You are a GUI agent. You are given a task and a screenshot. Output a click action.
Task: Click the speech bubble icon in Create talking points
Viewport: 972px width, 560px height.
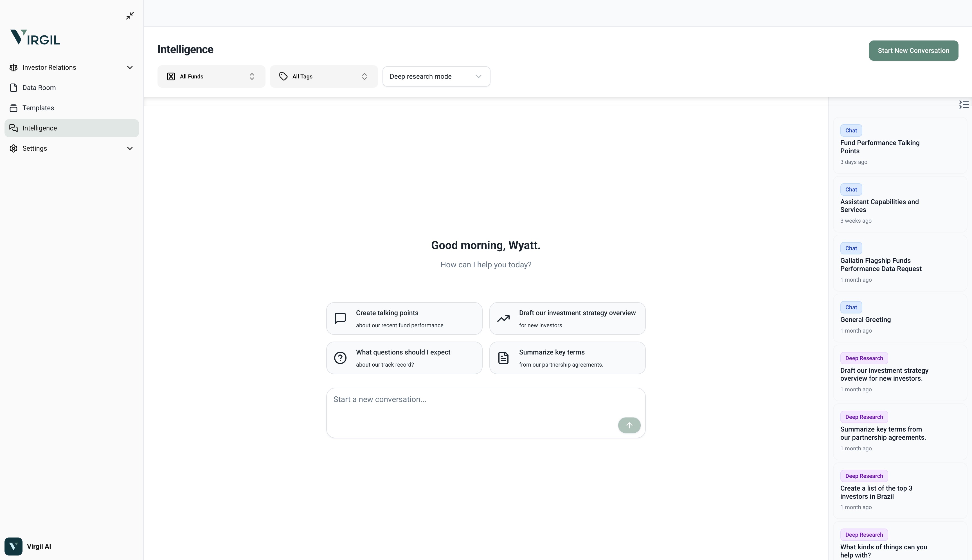point(340,319)
